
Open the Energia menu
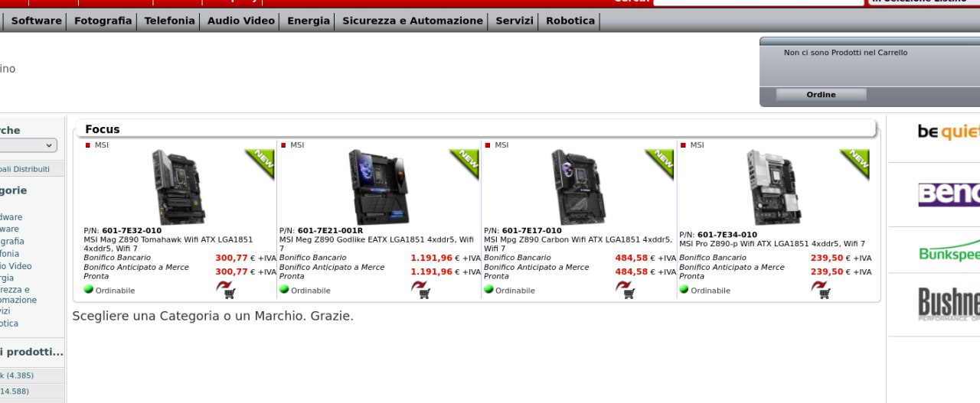(309, 21)
